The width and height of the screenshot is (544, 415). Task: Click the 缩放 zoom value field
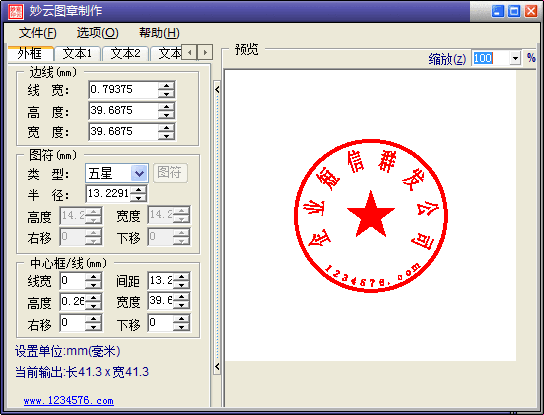(x=491, y=58)
